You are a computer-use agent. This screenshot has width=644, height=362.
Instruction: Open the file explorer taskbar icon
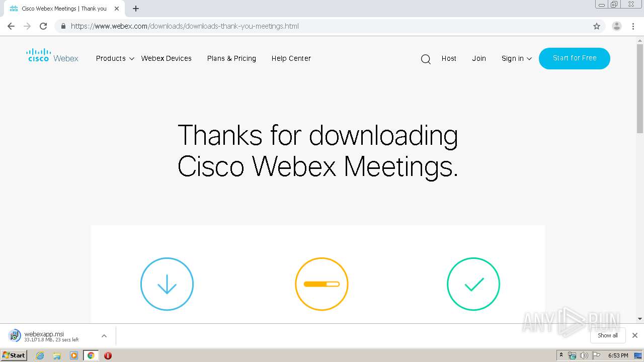coord(57,355)
